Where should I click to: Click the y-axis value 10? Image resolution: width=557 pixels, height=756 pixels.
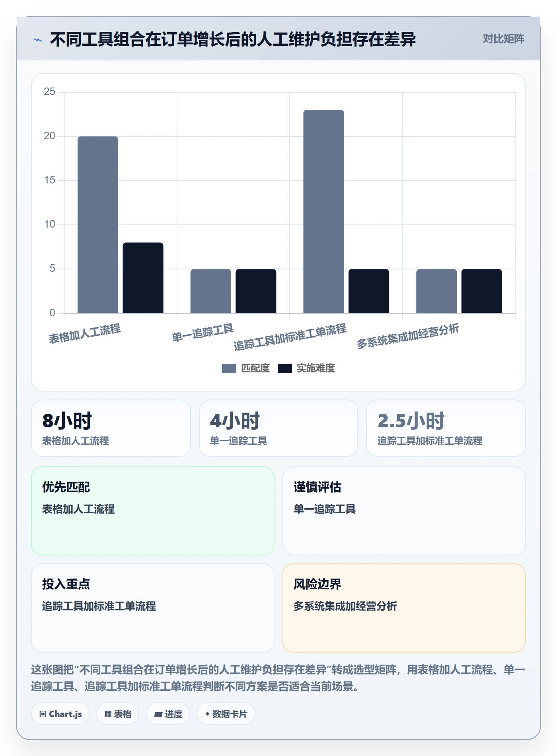click(50, 224)
